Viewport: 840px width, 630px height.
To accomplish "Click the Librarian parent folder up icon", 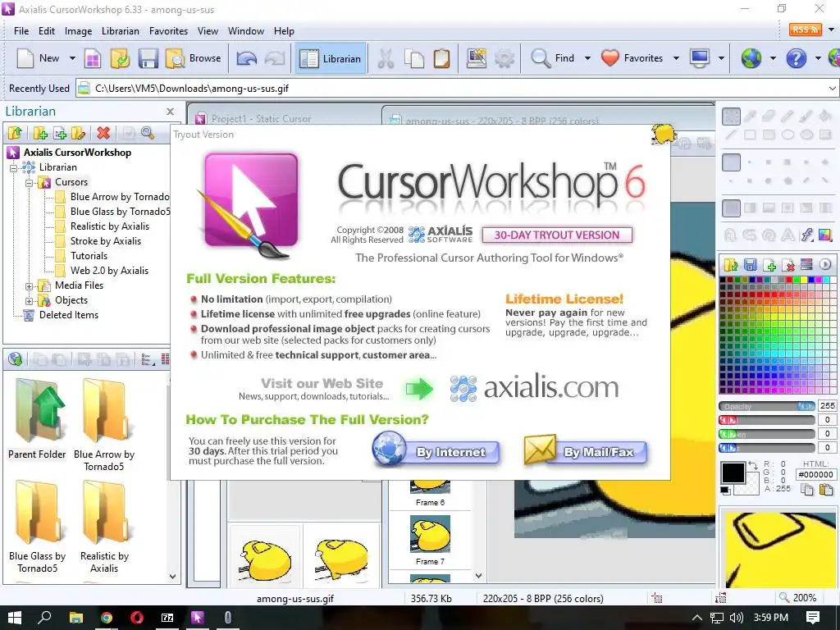I will tap(16, 133).
